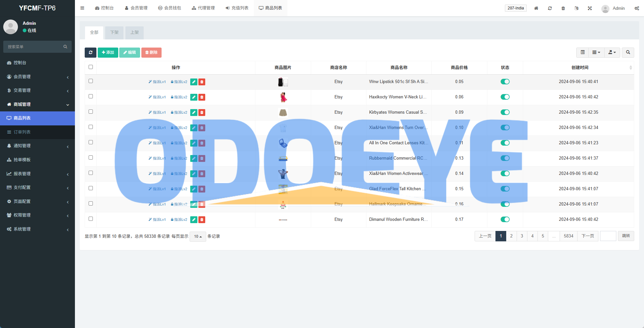Click the home icon in top bar
The height and width of the screenshot is (328, 644).
(x=536, y=8)
